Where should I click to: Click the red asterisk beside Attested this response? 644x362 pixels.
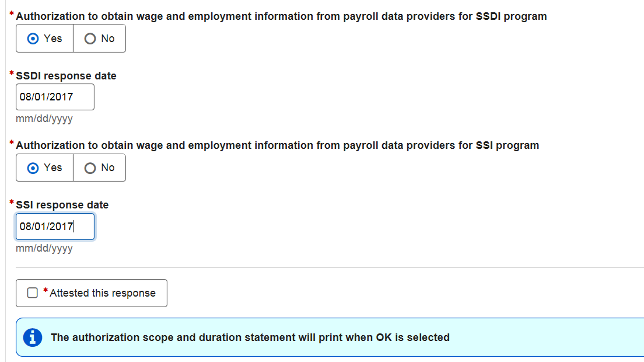(45, 290)
